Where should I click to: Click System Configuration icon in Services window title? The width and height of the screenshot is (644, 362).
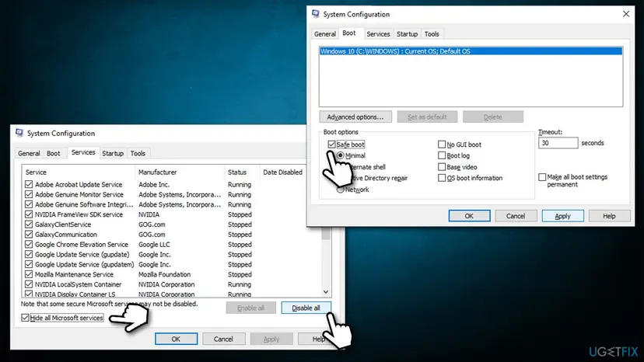tap(19, 133)
